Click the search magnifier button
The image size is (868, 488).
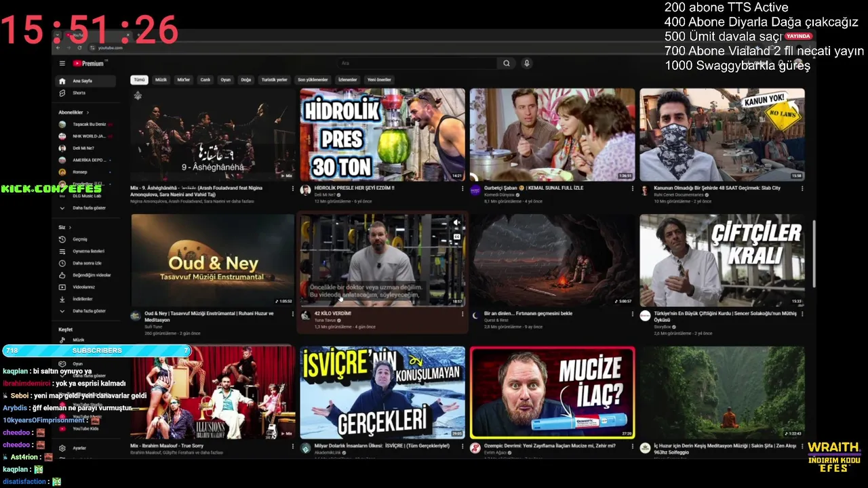506,63
